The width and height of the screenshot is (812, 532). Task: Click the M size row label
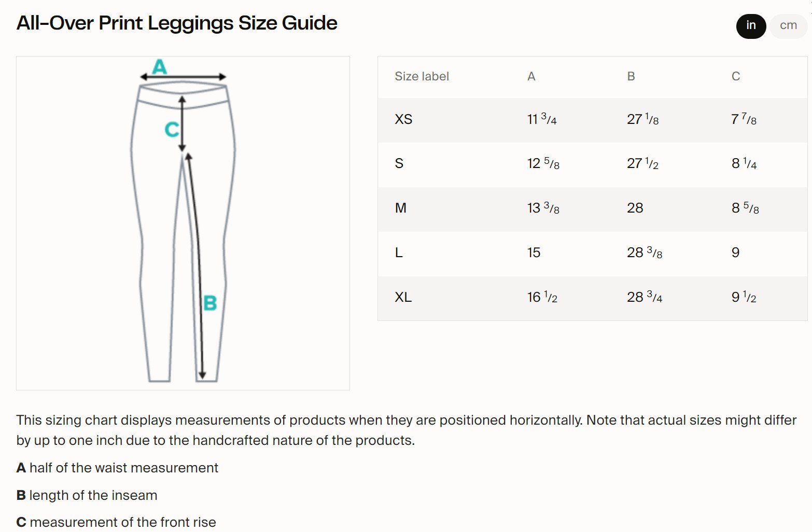(400, 208)
